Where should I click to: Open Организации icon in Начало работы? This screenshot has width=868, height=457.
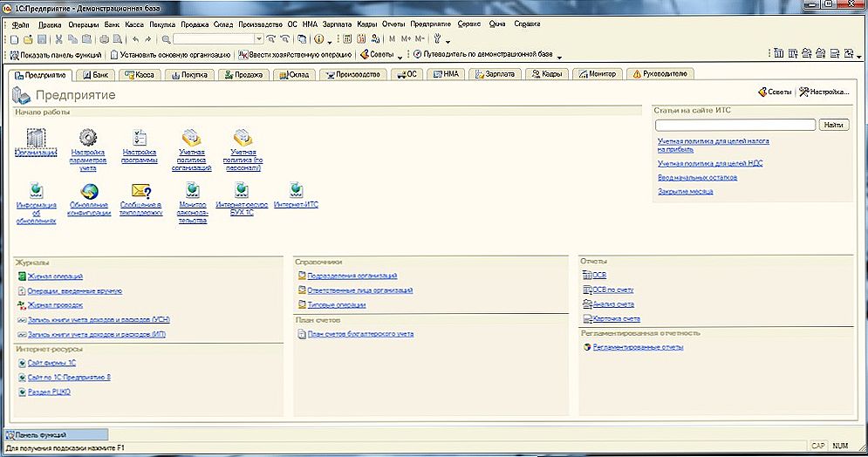(36, 143)
